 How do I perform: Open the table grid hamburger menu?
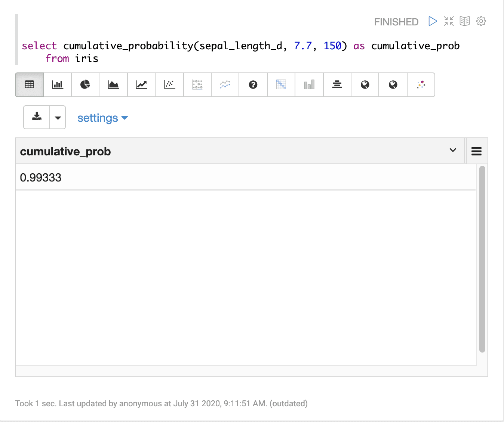click(x=476, y=151)
